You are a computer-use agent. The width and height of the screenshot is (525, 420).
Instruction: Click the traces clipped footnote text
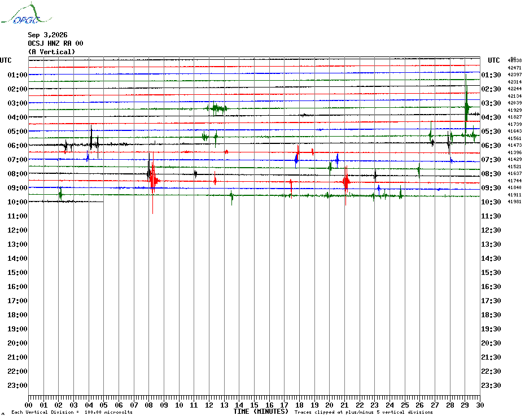coord(364,412)
